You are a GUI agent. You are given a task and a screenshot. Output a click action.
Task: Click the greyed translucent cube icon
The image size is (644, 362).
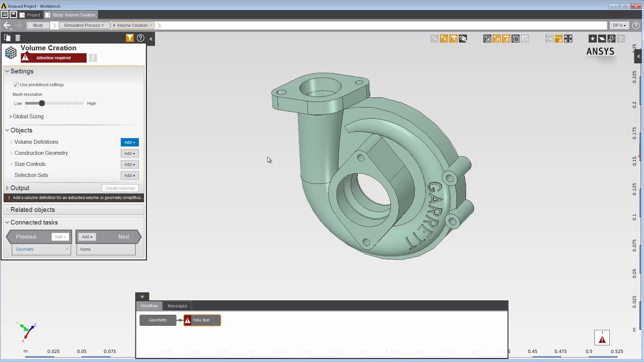tap(621, 39)
